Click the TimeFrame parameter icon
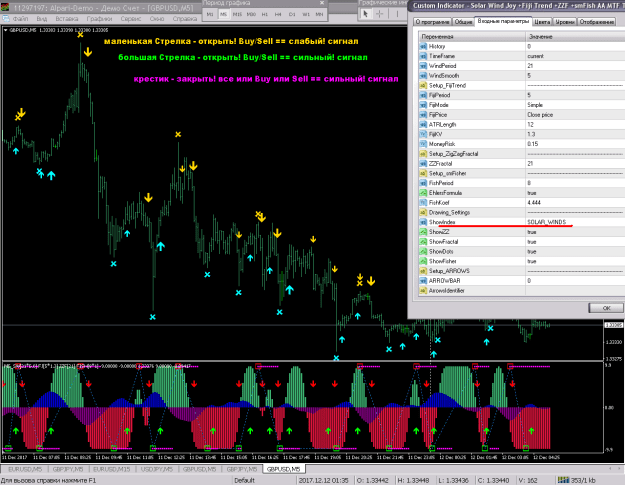This screenshot has width=625, height=485. click(x=423, y=56)
